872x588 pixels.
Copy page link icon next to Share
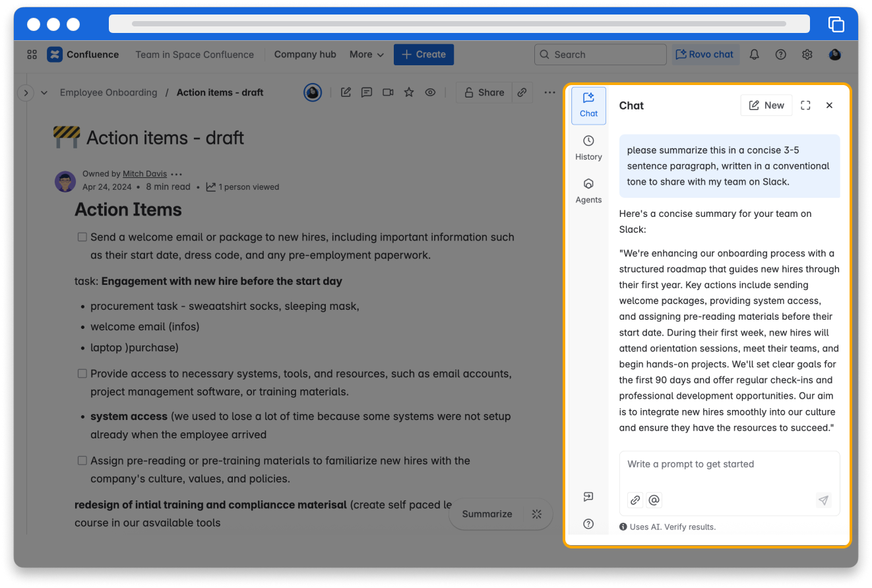click(x=522, y=92)
